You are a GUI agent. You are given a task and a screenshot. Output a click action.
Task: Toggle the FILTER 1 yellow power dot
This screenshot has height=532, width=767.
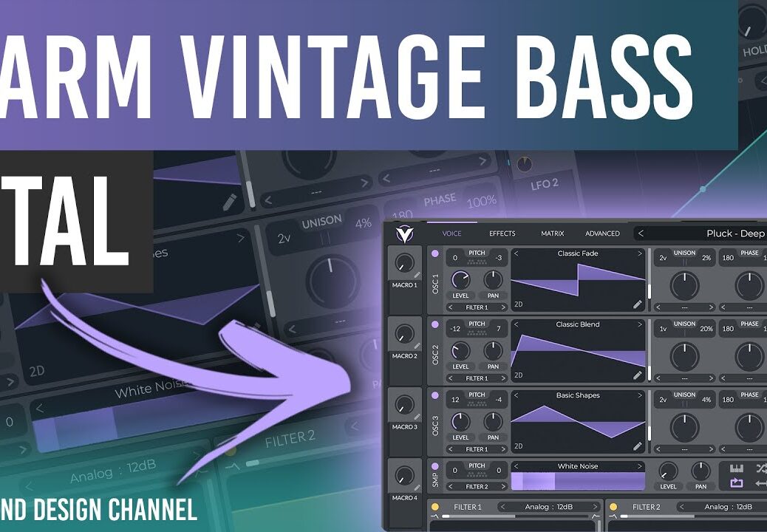click(x=435, y=507)
